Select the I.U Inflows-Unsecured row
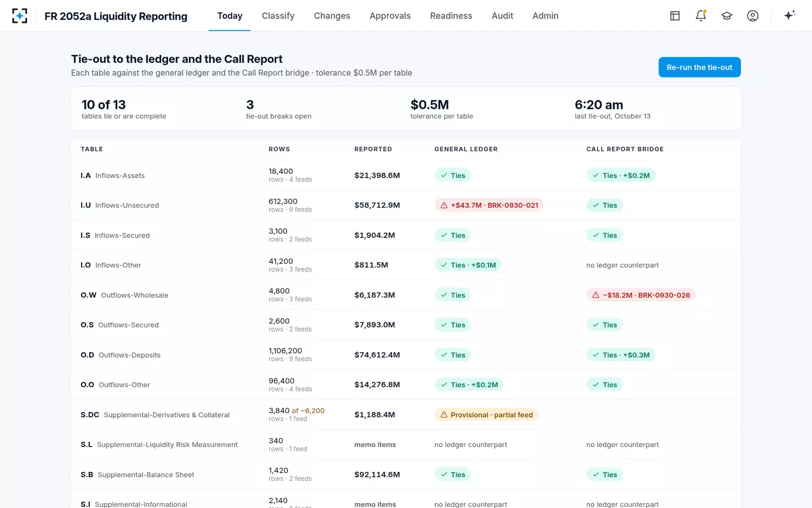Image resolution: width=812 pixels, height=508 pixels. tap(406, 205)
